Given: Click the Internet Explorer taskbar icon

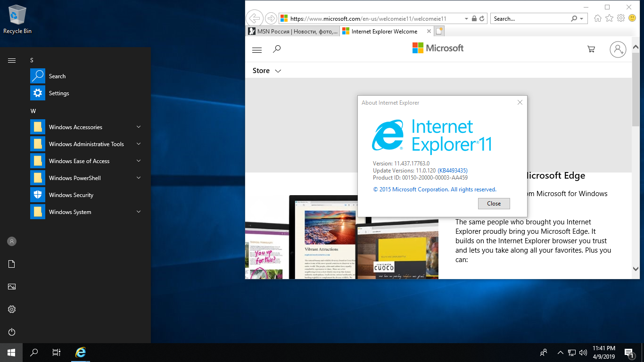Looking at the screenshot, I should pos(81,353).
